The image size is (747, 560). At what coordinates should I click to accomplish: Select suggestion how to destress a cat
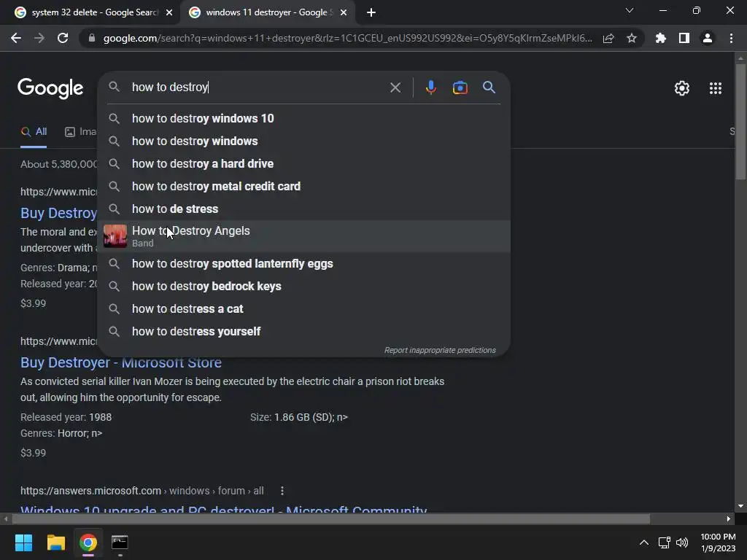[x=303, y=309]
